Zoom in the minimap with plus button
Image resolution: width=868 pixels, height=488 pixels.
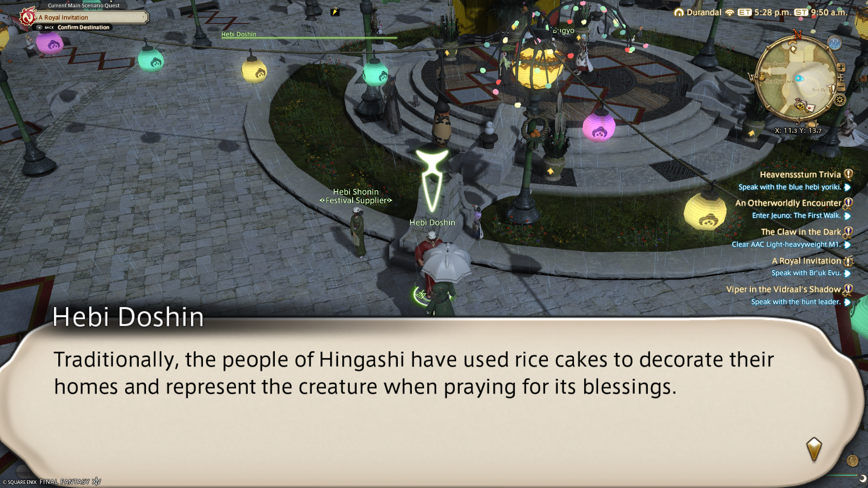841,68
